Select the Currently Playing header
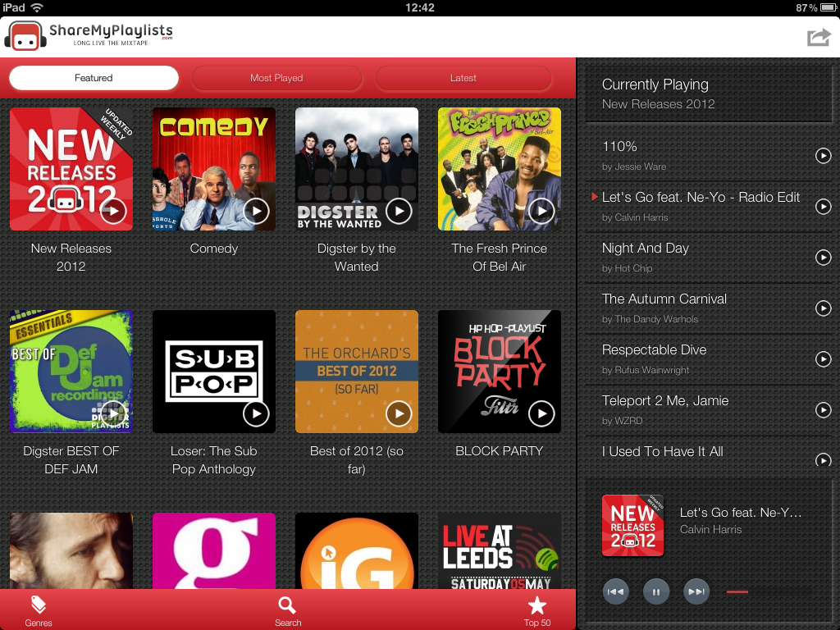 coord(655,84)
